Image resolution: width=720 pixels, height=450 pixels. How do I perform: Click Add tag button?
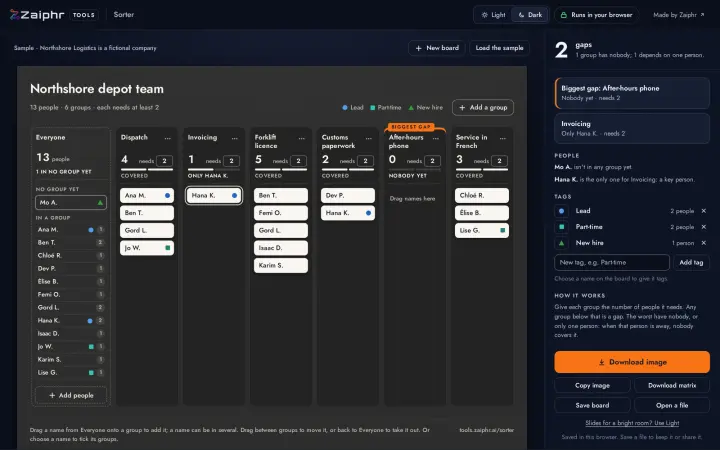[x=691, y=262]
